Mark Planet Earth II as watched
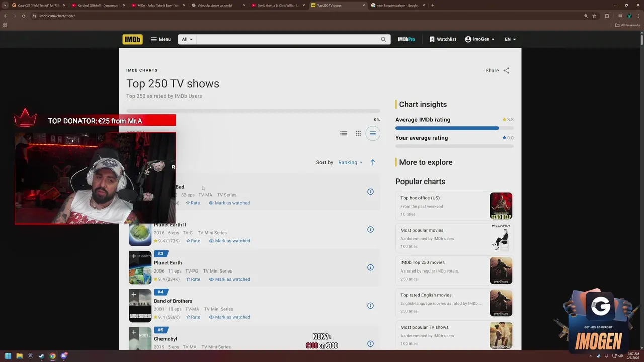Viewport: 644px width, 362px height. (x=229, y=241)
